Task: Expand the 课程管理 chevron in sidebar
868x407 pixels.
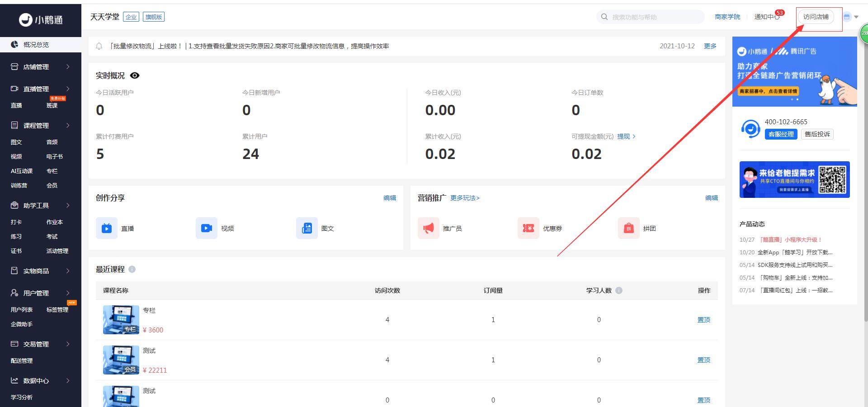Action: pos(68,125)
